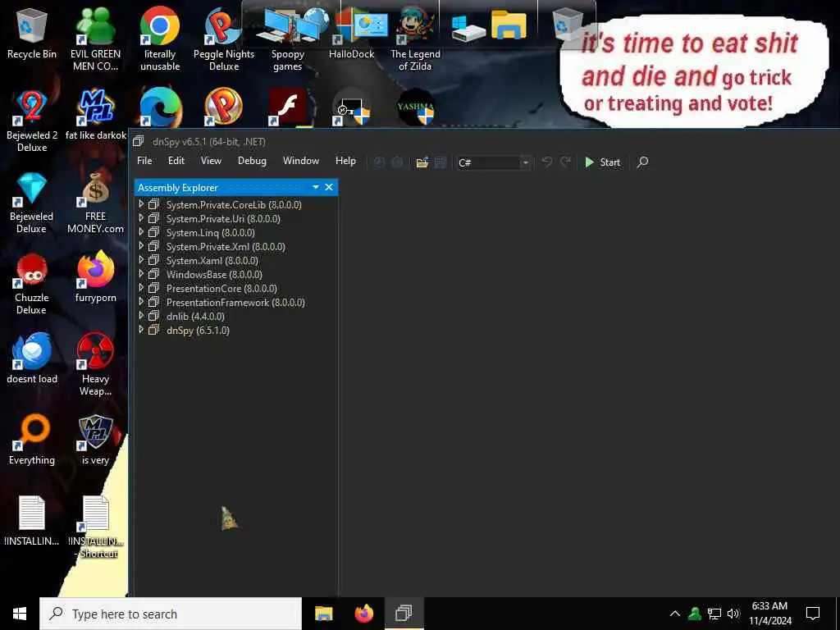Click the 'Type here to search' box

point(171,614)
